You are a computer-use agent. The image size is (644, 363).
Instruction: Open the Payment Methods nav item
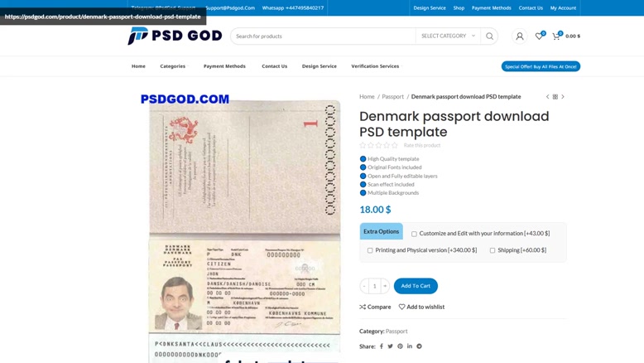[224, 66]
